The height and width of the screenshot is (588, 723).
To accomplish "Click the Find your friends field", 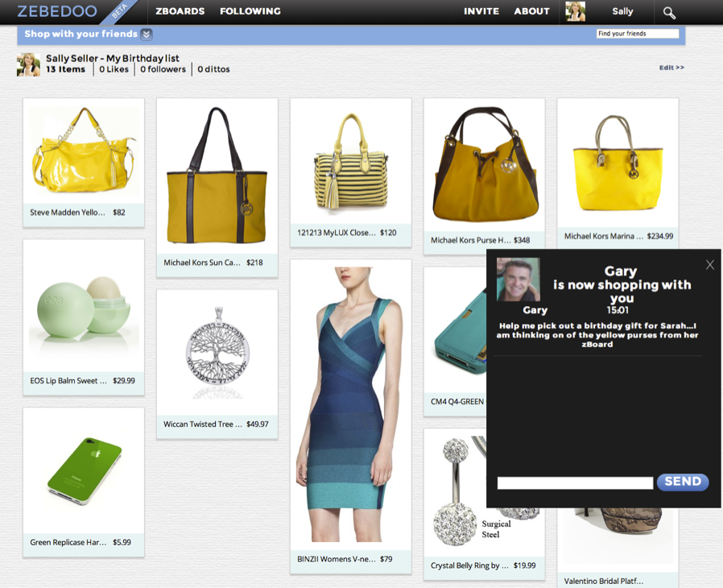I will click(x=637, y=34).
